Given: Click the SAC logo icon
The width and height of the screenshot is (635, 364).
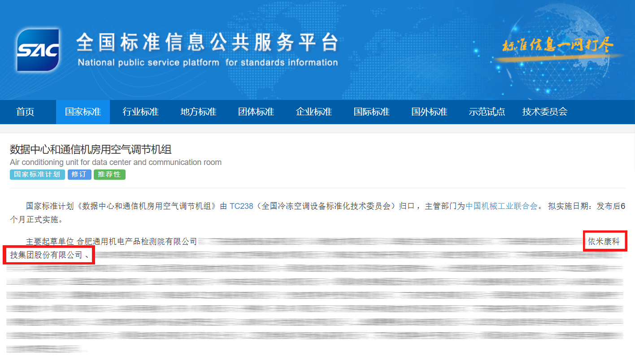Looking at the screenshot, I should click(38, 50).
